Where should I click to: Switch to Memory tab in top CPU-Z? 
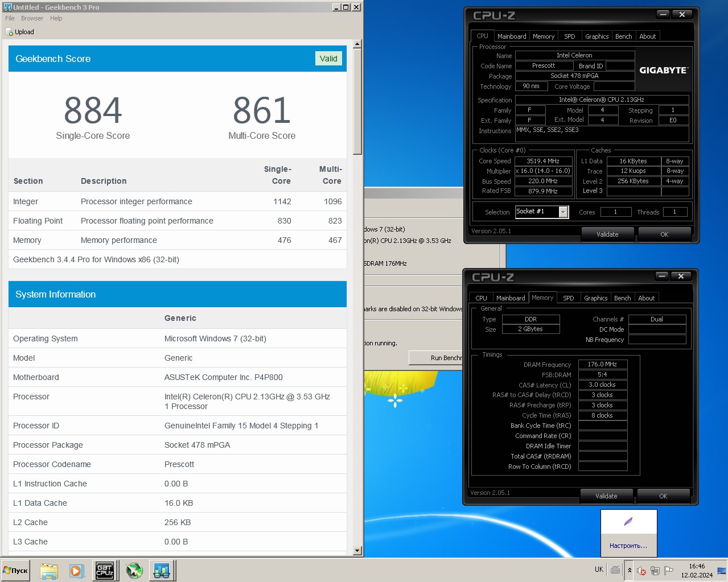[544, 36]
